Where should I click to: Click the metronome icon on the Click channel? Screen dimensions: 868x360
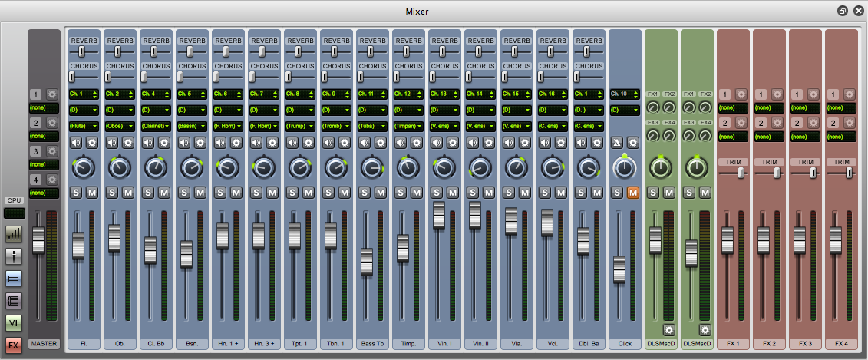(x=617, y=143)
